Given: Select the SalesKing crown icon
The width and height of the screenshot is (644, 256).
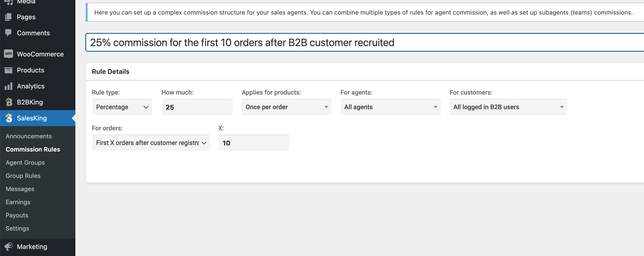Looking at the screenshot, I should click(x=9, y=118).
